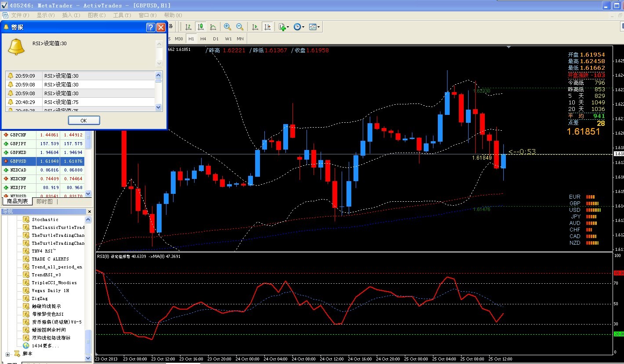624x364 pixels.
Task: Click OK in the 警报 alert dialog
Action: [x=84, y=120]
